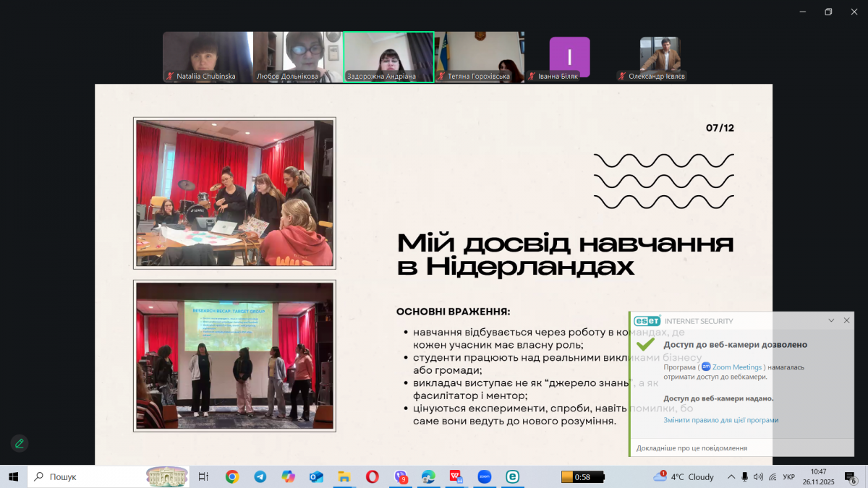
Task: Select Задорожна Андріана's video thumbnail
Action: coord(388,56)
